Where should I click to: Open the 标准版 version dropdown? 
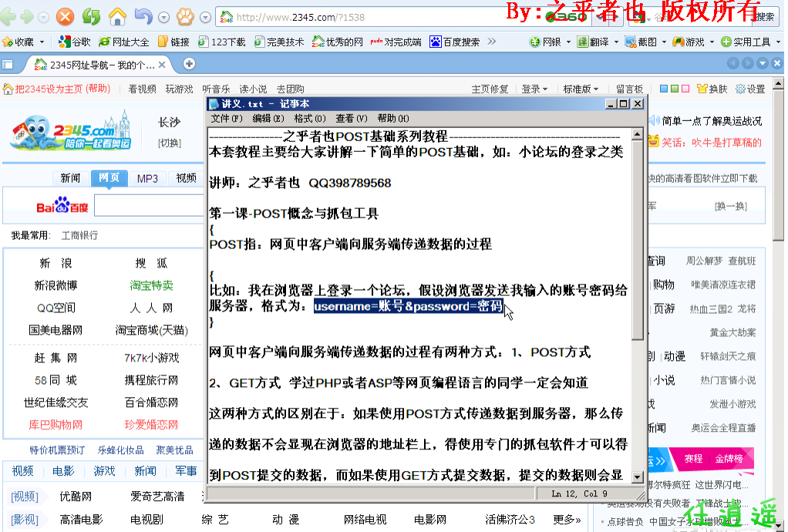pos(581,89)
